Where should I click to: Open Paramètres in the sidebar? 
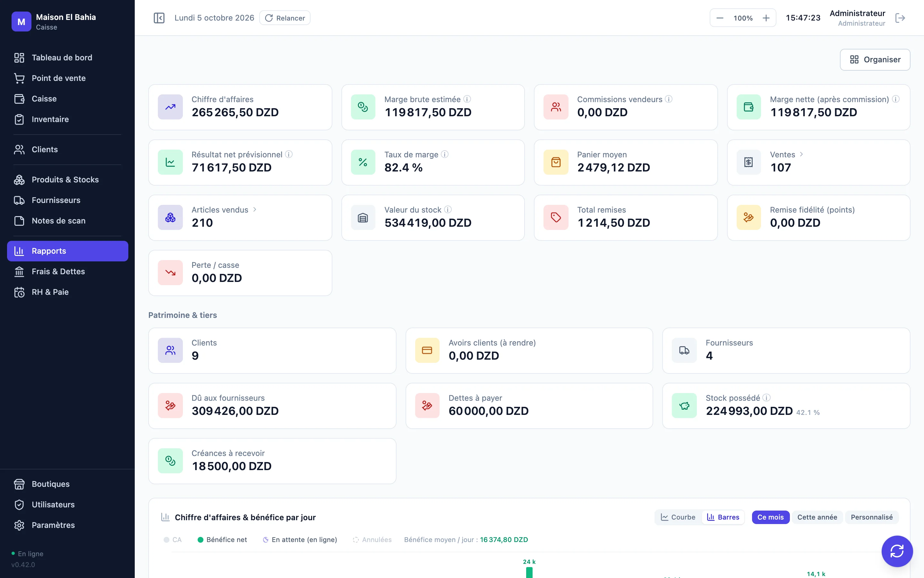[x=68, y=525]
